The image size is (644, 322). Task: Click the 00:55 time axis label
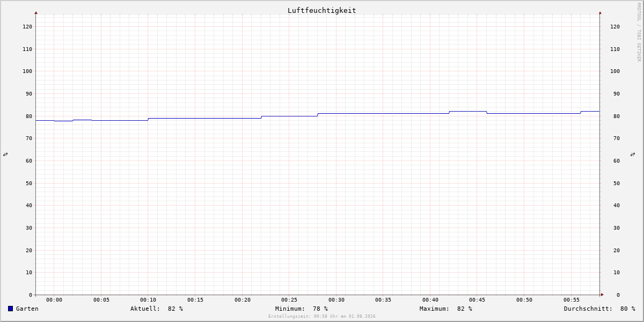click(x=572, y=300)
